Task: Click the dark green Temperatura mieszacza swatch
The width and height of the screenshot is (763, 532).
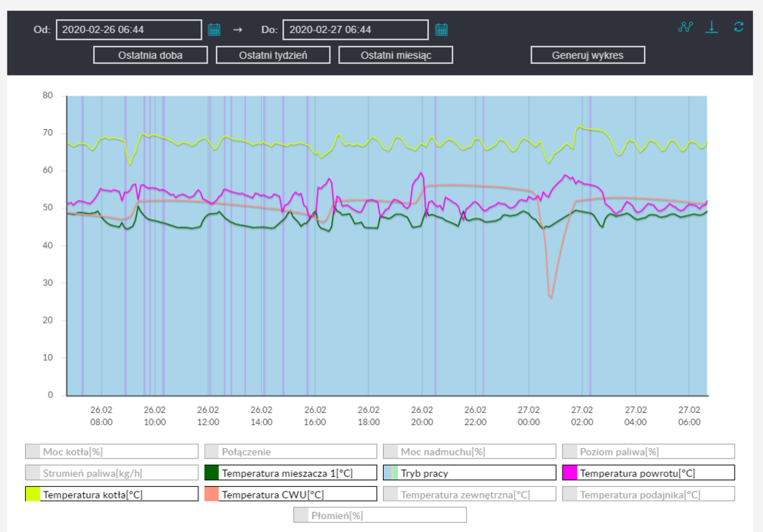Action: [x=211, y=473]
